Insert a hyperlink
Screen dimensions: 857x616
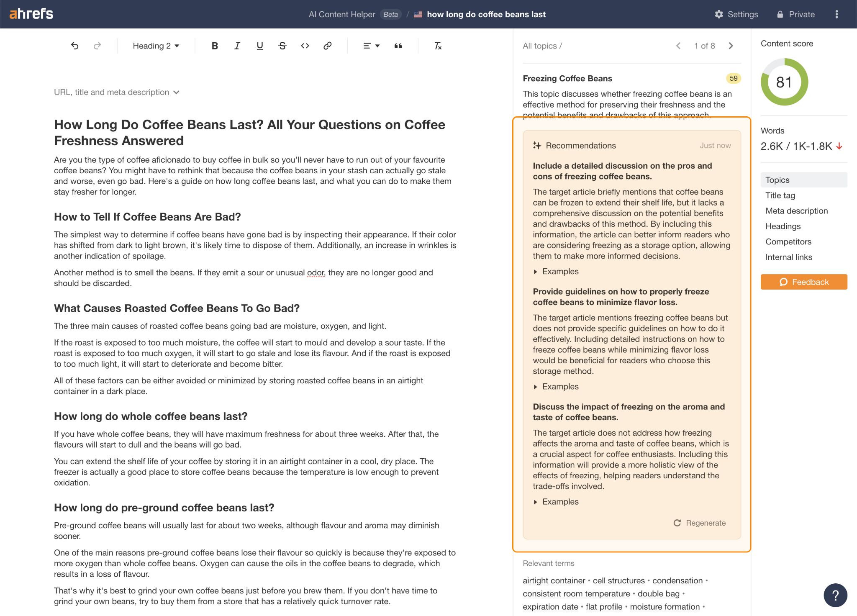pyautogui.click(x=328, y=46)
